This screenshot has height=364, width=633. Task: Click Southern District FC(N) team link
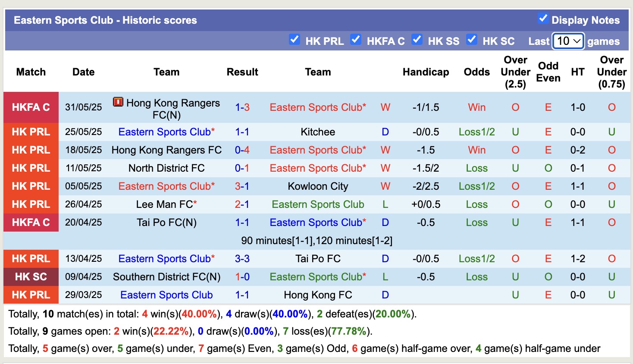point(166,277)
